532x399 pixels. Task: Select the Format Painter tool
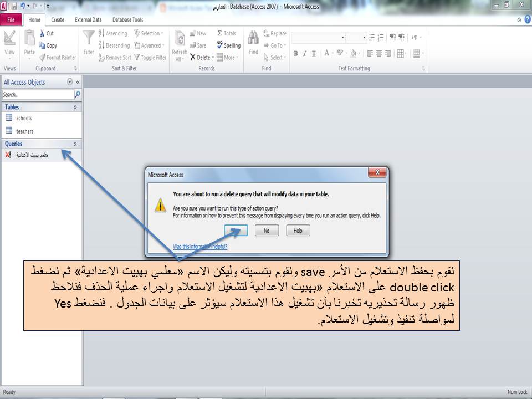tap(55, 57)
